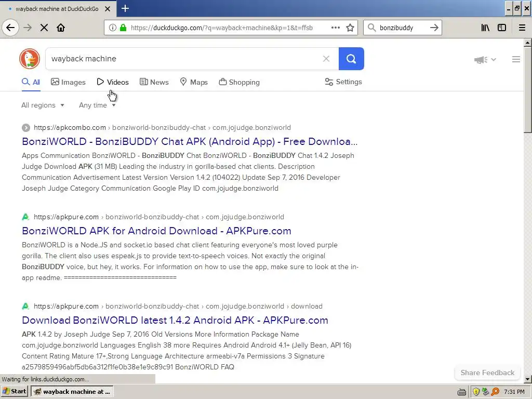The image size is (532, 399).
Task: Switch to Images results tab
Action: 68,82
